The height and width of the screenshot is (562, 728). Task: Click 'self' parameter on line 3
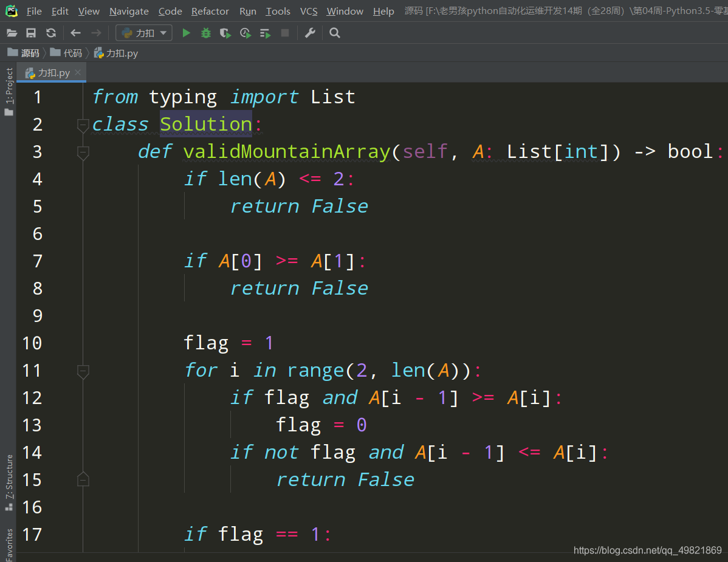tap(425, 152)
